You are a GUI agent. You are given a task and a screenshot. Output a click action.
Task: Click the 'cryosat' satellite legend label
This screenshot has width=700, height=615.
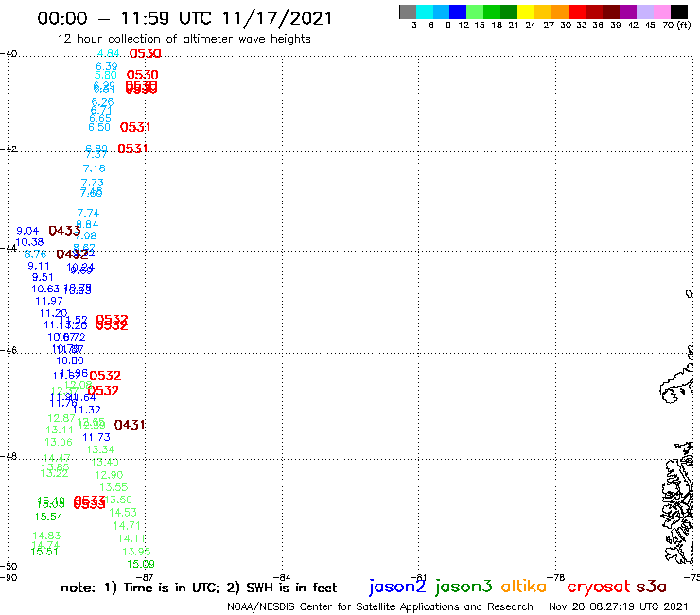[x=599, y=587]
